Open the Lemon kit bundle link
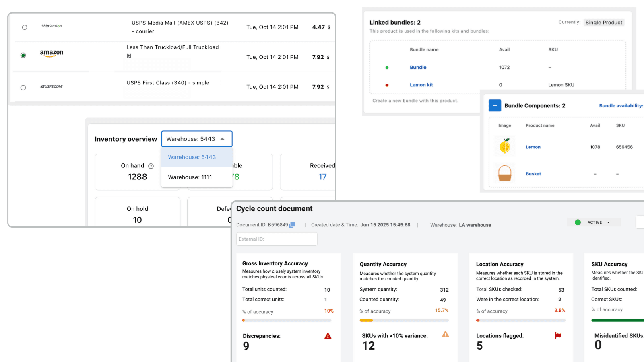 [x=421, y=85]
